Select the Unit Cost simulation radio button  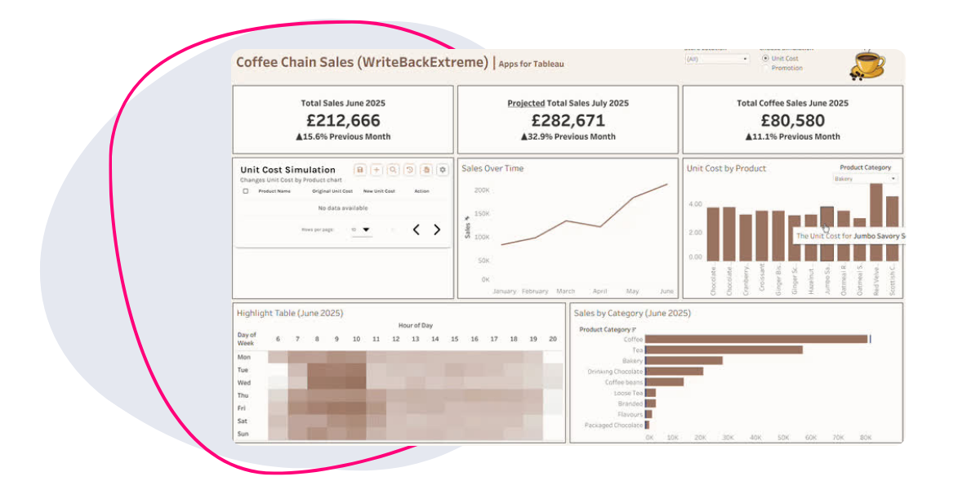point(765,58)
